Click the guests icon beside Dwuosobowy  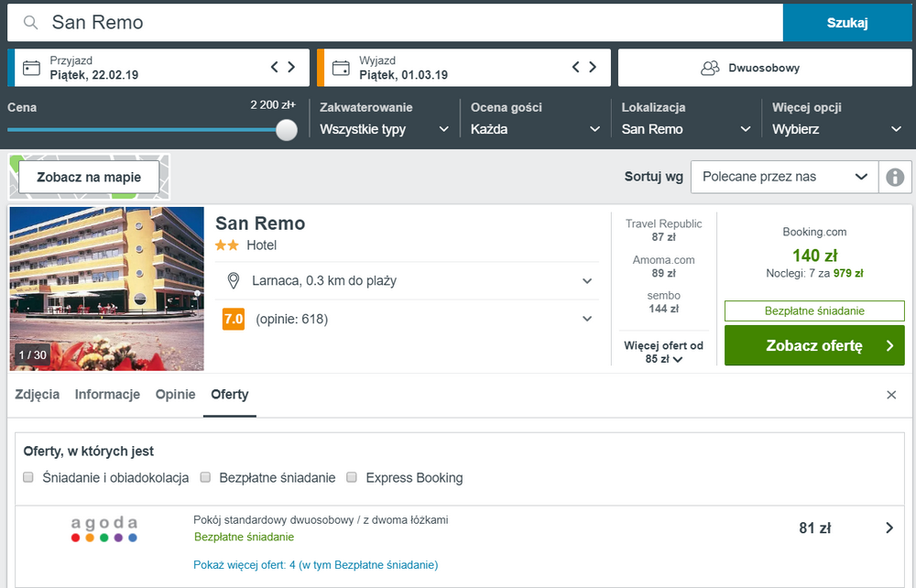point(710,68)
